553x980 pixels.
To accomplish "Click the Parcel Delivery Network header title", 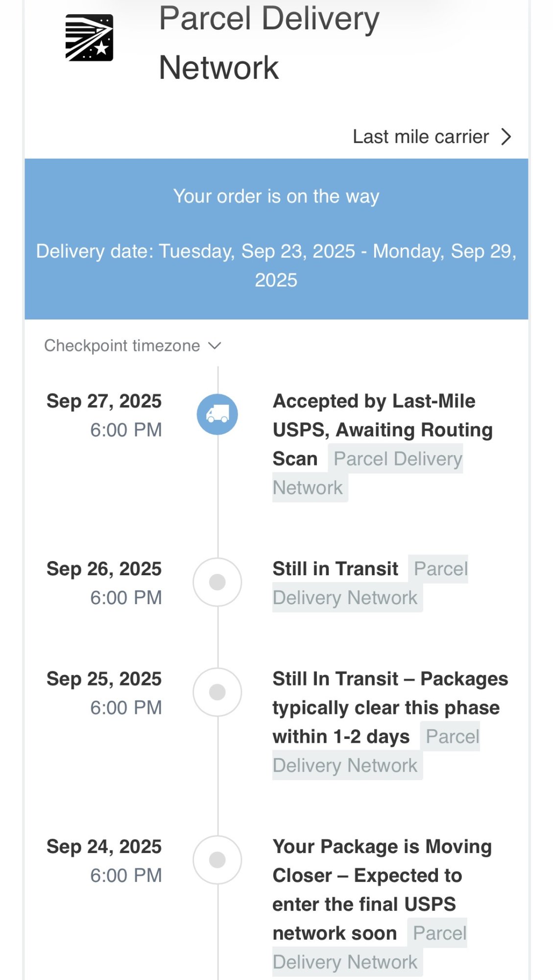I will tap(269, 43).
